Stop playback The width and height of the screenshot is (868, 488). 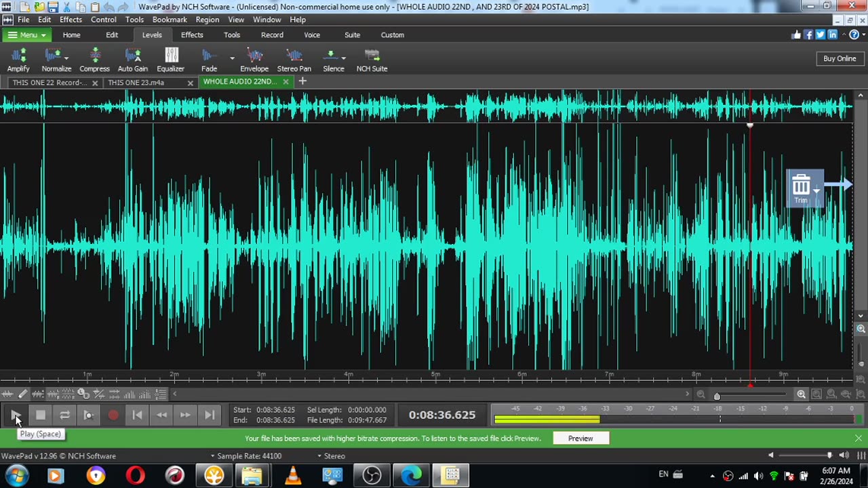point(40,415)
